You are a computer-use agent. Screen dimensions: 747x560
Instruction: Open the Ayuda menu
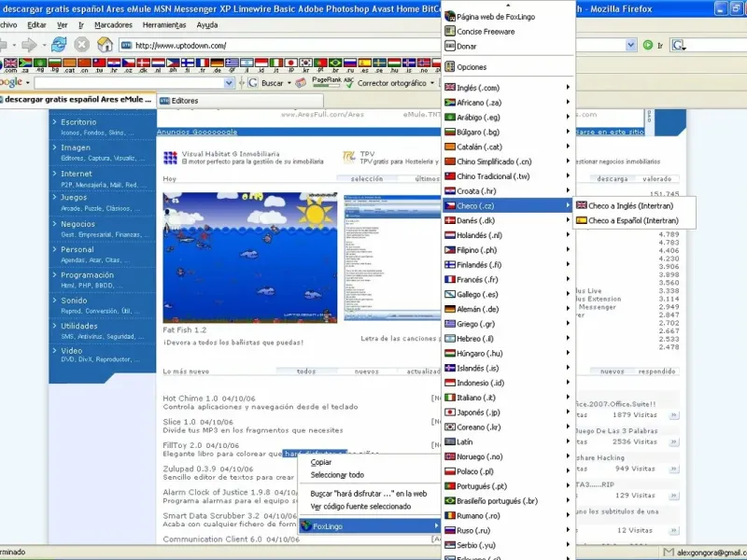point(206,25)
